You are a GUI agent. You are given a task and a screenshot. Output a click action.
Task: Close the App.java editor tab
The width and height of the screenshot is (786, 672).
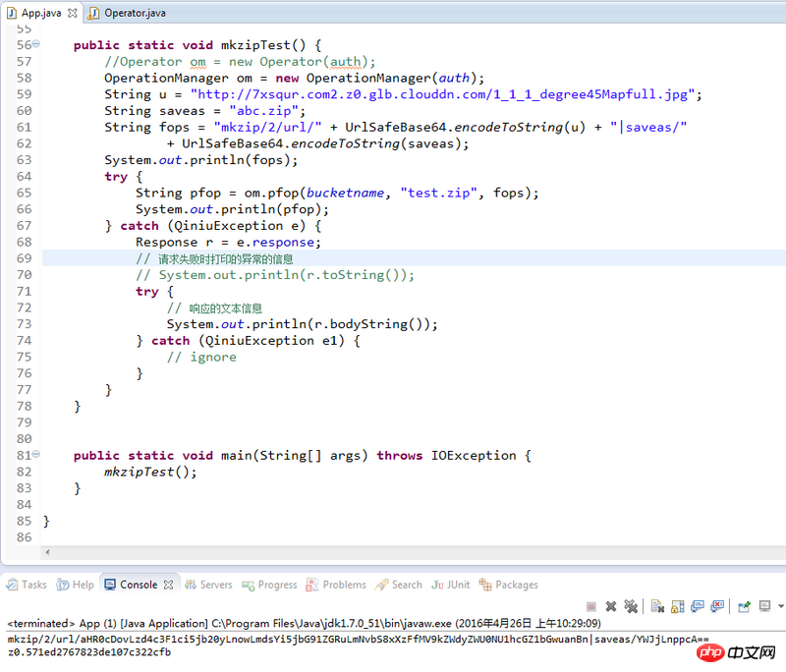(71, 13)
